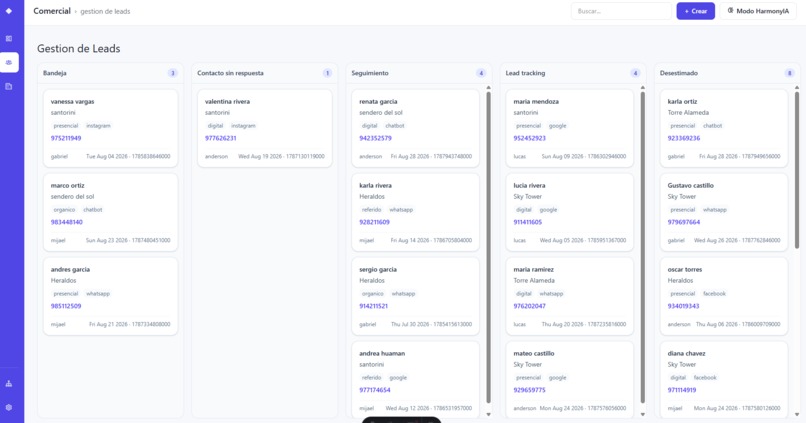806x423 pixels.
Task: Open karla ortiz lead card
Action: (724, 128)
